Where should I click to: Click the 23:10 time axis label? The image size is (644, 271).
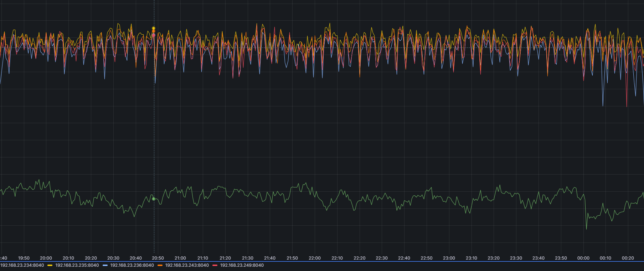point(472,258)
